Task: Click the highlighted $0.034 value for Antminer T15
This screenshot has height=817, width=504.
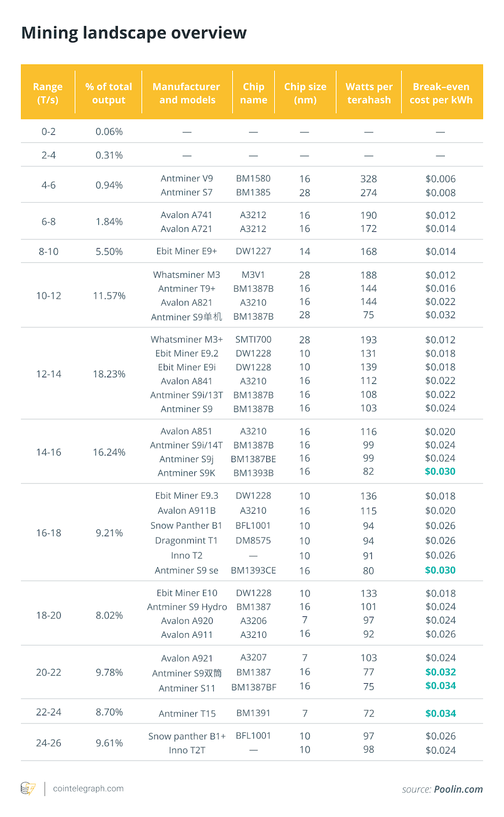Action: (x=441, y=713)
